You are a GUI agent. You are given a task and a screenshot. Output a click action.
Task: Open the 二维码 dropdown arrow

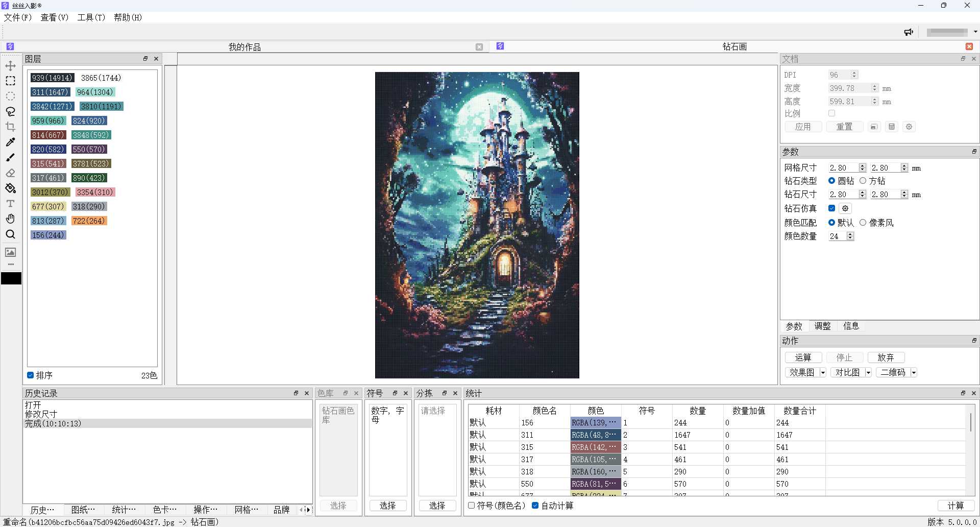(x=914, y=373)
